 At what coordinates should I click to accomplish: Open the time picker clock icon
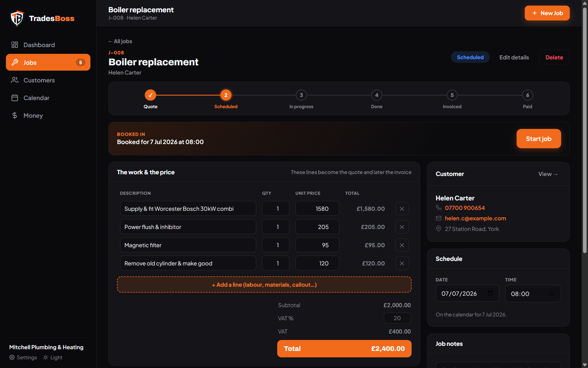click(x=551, y=293)
